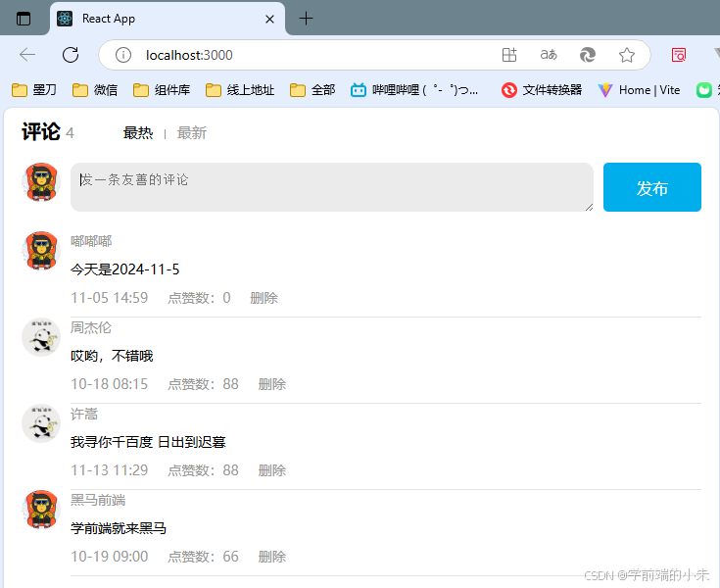Open the 全部 bookmark folder
Viewport: 720px width, 588px height.
coord(312,89)
